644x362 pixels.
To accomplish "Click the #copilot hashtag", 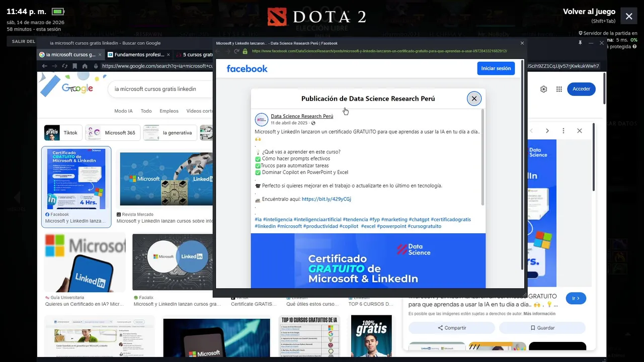I will (x=349, y=226).
